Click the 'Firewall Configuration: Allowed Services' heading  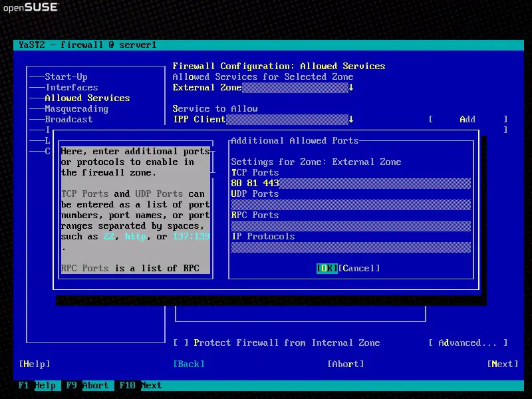(x=279, y=66)
